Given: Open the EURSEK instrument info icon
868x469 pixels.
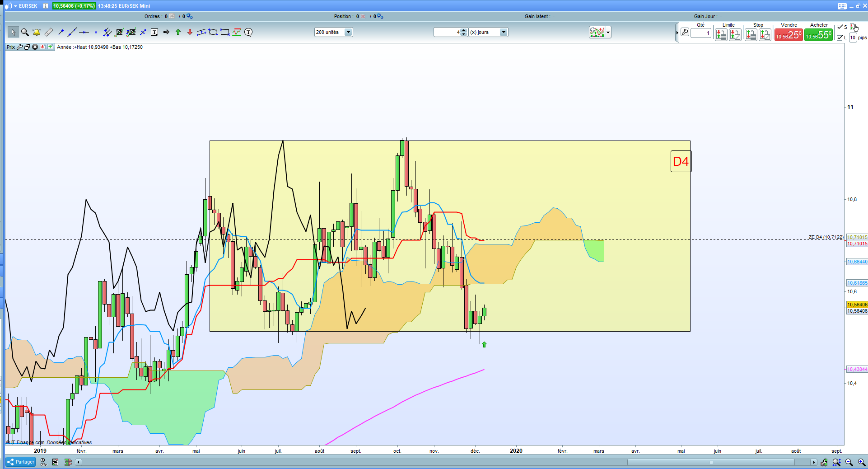Looking at the screenshot, I should pos(46,6).
